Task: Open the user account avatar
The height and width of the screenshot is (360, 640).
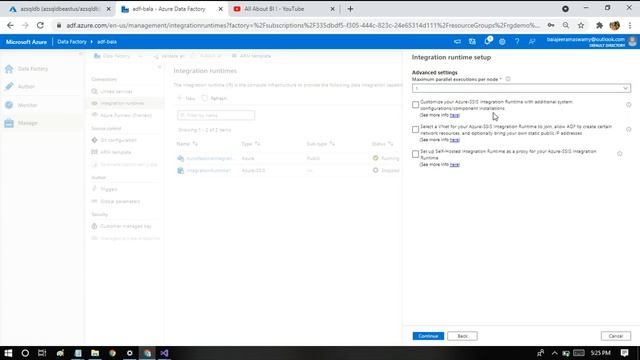Action: click(x=633, y=42)
